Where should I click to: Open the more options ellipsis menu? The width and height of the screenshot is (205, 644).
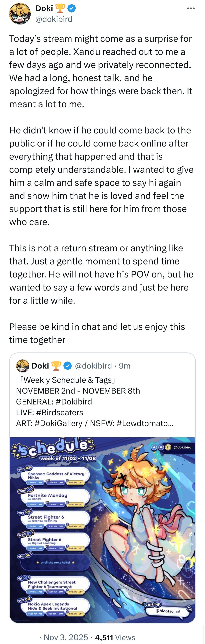(x=191, y=9)
